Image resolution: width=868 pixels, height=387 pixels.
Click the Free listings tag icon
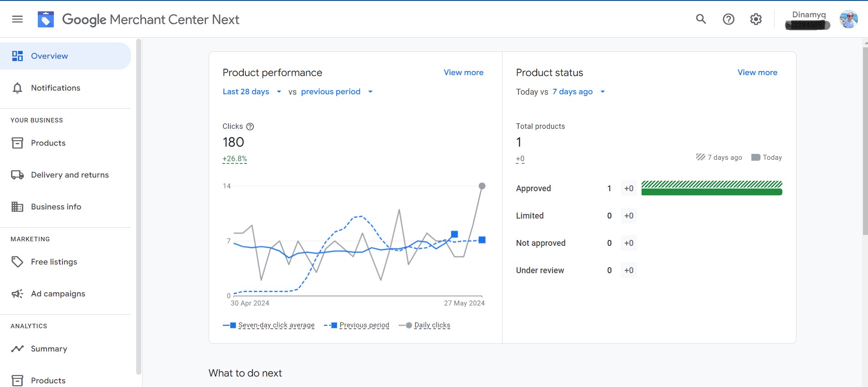click(x=17, y=262)
